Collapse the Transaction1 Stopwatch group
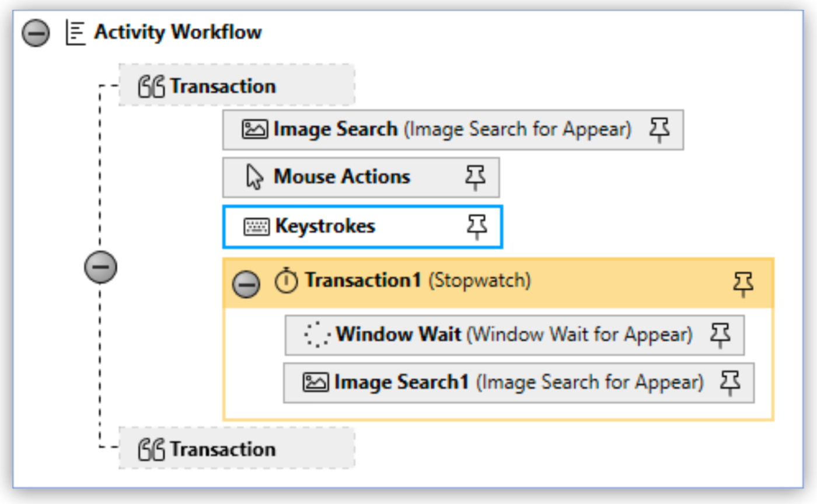Screen dimensions: 817x504 coord(246,284)
